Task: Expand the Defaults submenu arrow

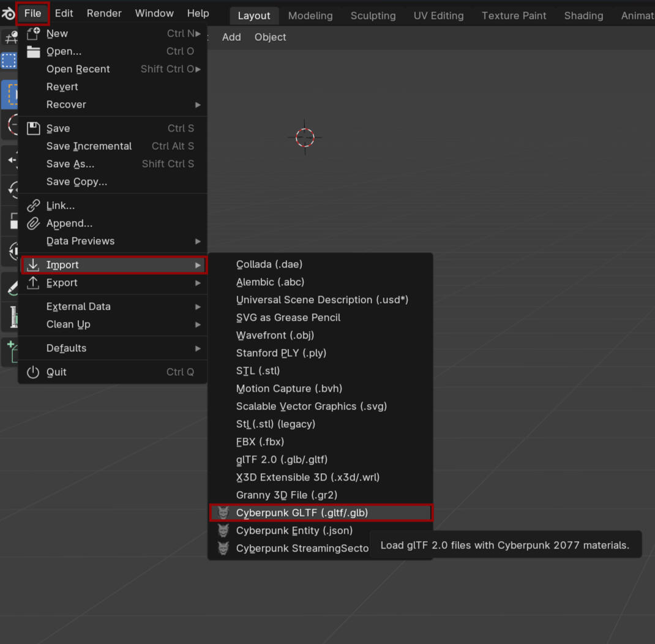Action: click(x=198, y=348)
